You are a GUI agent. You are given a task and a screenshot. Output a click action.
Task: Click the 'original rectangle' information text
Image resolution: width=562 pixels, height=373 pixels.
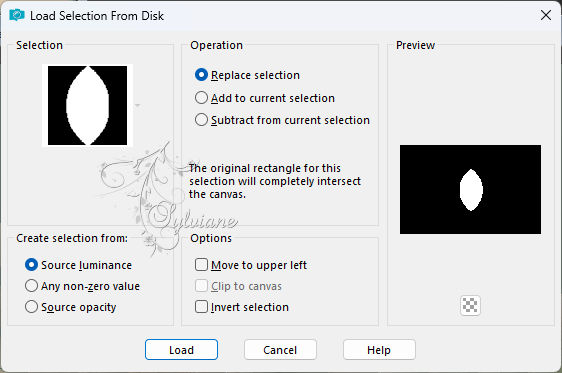275,181
